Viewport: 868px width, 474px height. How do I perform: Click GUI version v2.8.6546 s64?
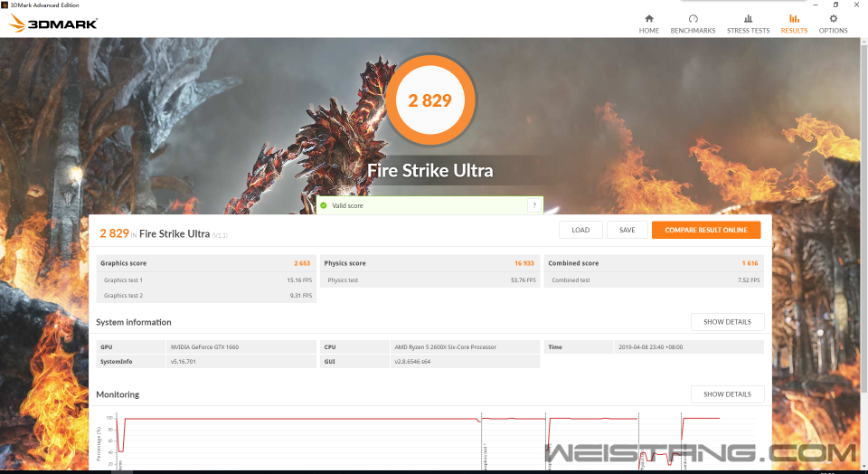coord(412,362)
